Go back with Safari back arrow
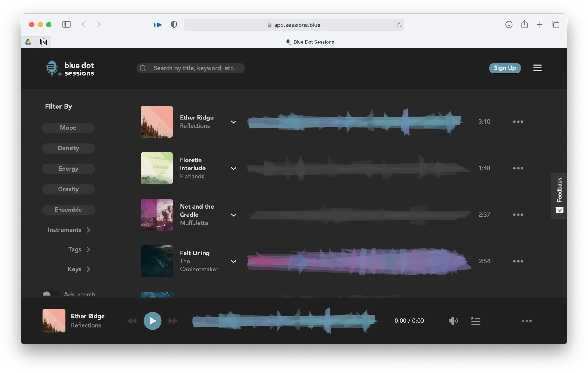The image size is (588, 373). (x=84, y=24)
